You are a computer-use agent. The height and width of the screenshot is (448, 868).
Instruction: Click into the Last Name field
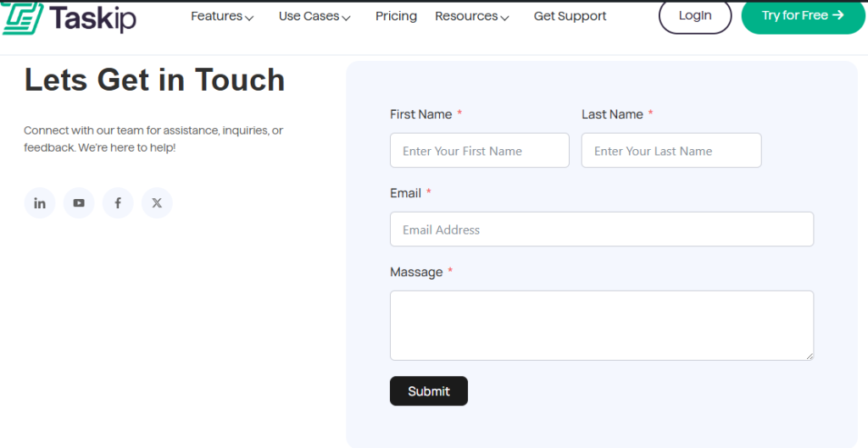(670, 151)
